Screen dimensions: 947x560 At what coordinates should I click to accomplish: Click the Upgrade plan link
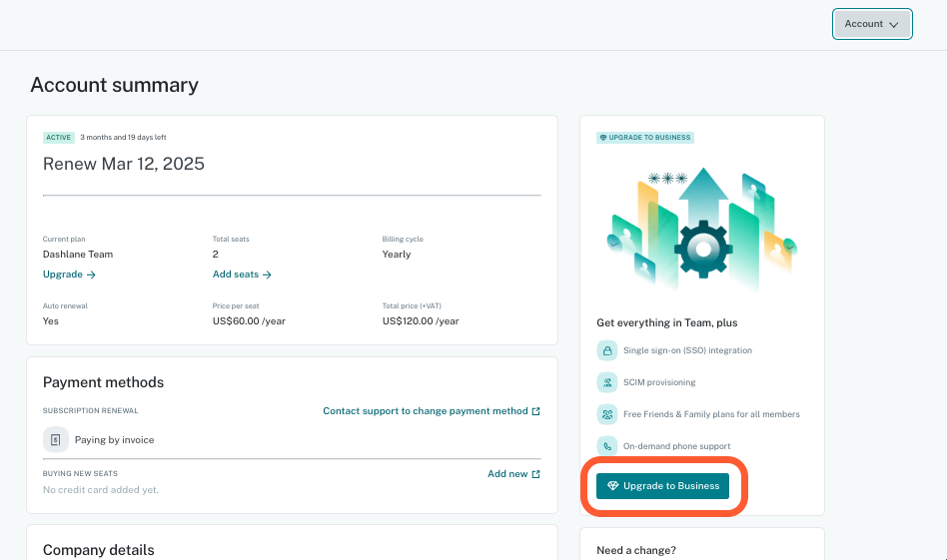(69, 274)
